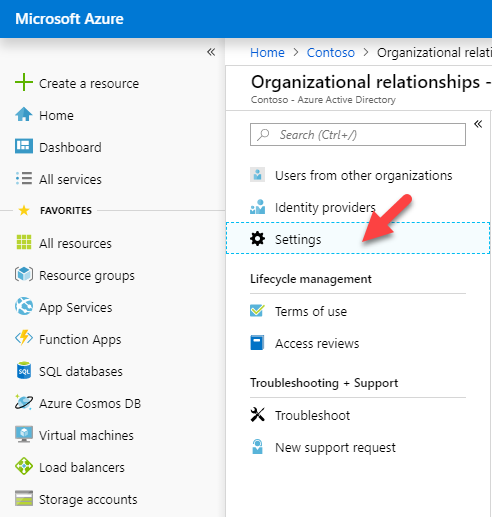Click the magnifier icon in search box

263,135
